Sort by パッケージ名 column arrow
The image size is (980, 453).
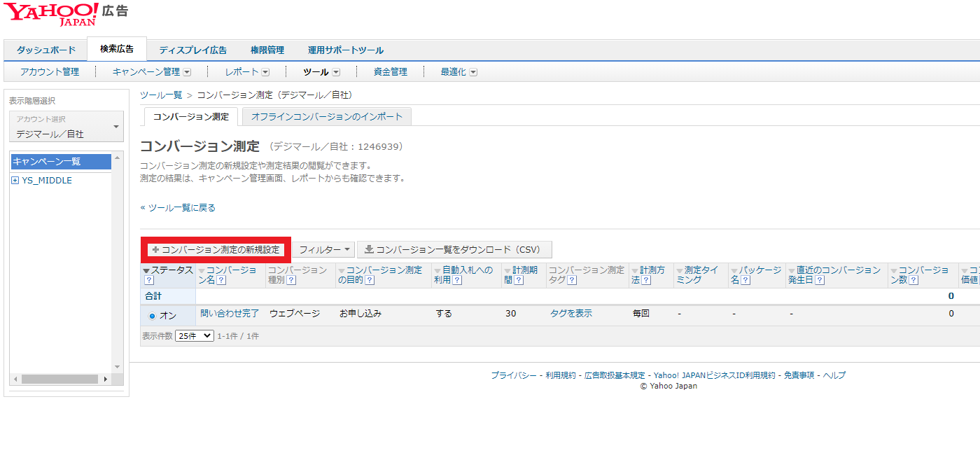coord(734,271)
